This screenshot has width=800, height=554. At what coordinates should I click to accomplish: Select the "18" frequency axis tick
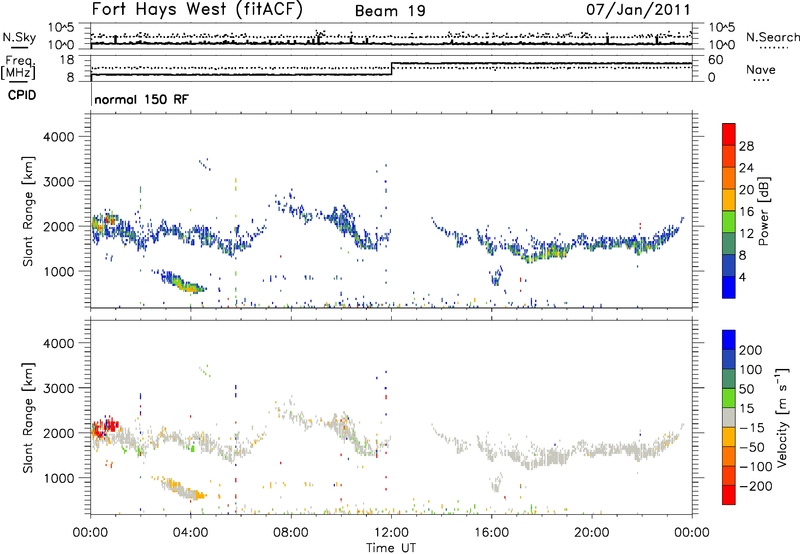[67, 60]
